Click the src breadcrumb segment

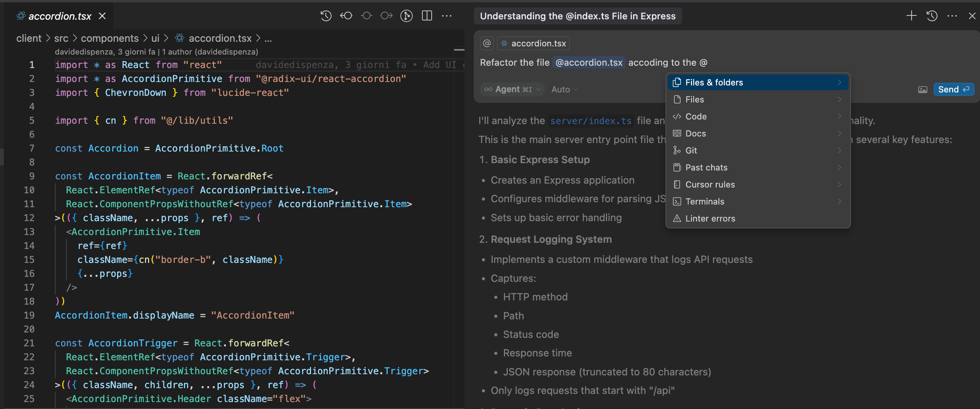[x=61, y=38]
